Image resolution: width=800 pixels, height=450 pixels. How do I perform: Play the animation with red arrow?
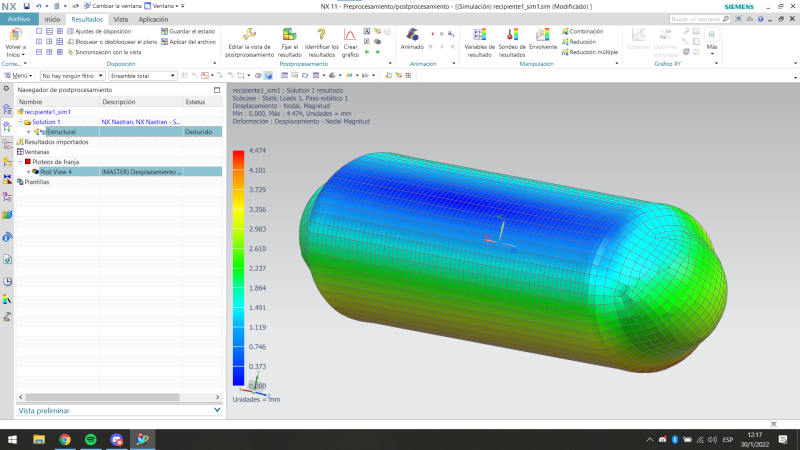(433, 34)
